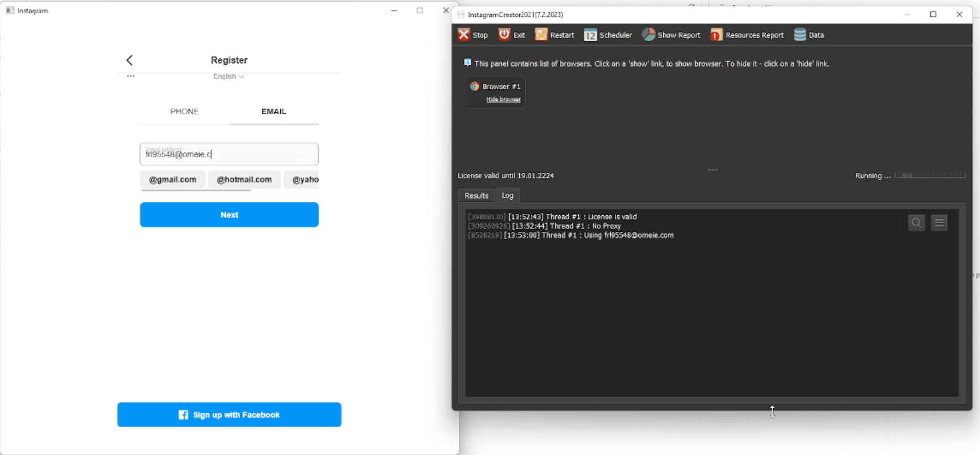This screenshot has height=455, width=980.
Task: Select the Log tab
Action: pos(507,196)
